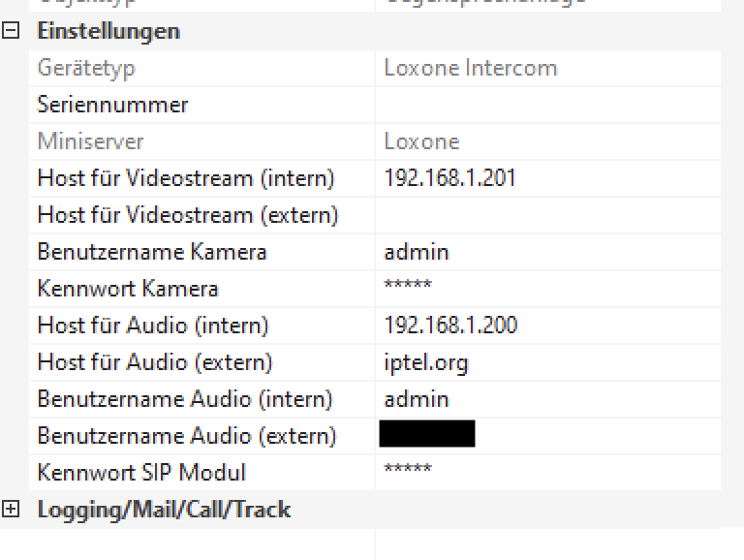Expand the Logging/Mail/Call/Track section

click(x=12, y=509)
